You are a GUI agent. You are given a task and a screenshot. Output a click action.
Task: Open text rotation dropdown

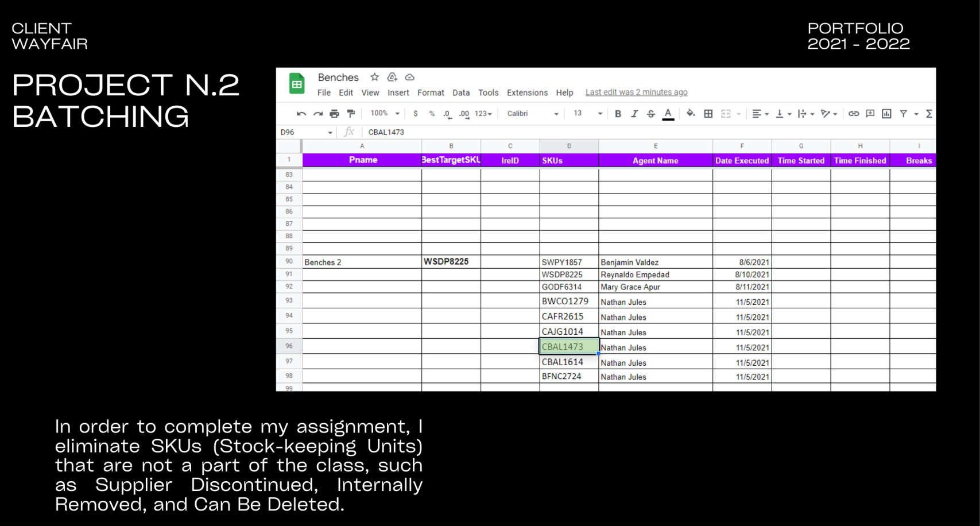click(x=829, y=114)
